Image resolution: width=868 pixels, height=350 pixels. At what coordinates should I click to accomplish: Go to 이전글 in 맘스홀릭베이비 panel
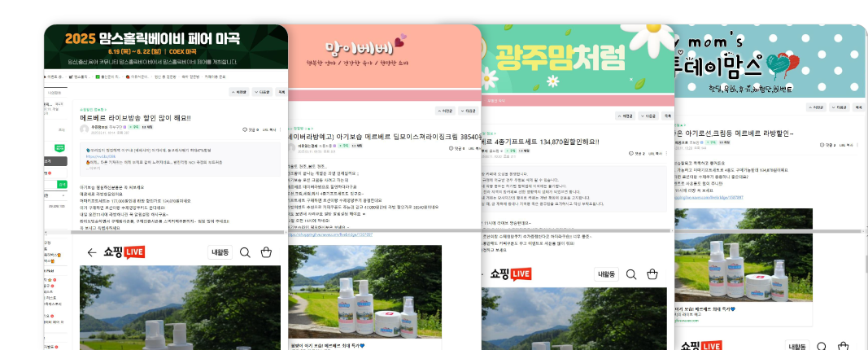coord(239,92)
